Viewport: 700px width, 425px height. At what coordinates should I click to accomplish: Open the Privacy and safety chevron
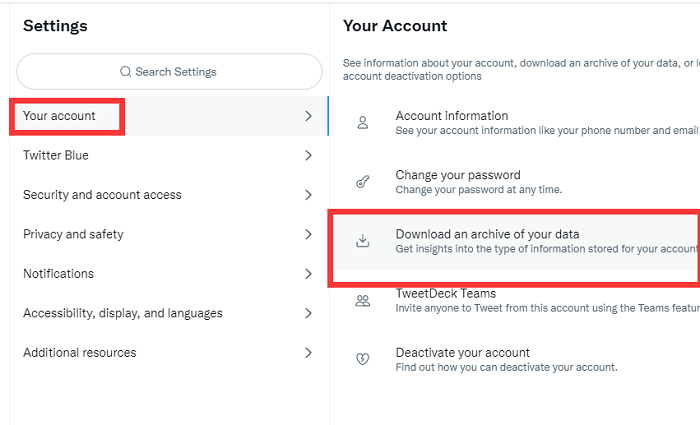pyautogui.click(x=308, y=235)
